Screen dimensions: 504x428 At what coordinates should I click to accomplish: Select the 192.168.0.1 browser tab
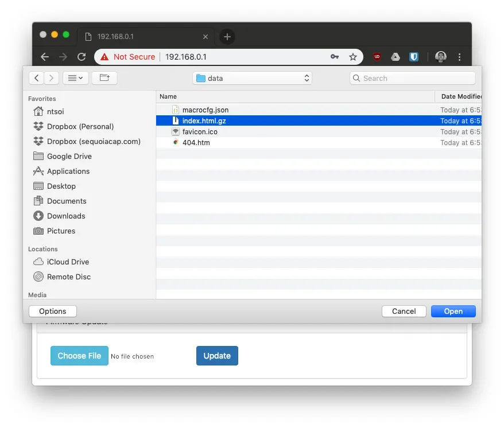146,36
